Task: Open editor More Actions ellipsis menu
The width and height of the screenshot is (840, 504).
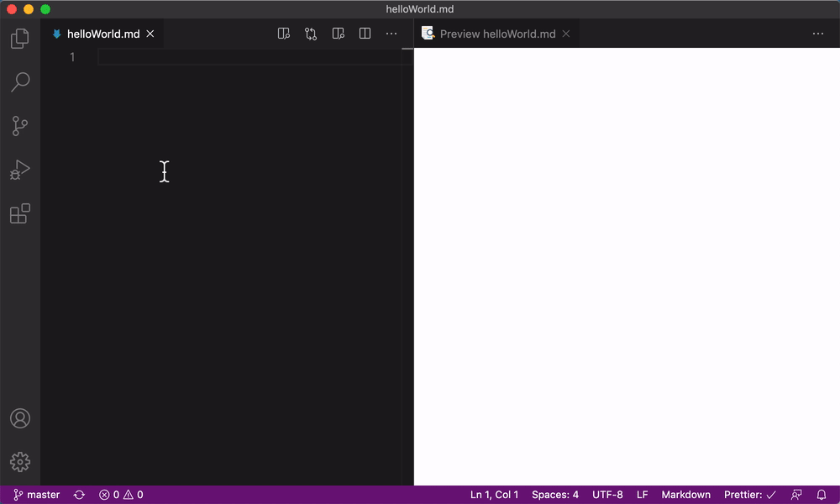Action: [x=391, y=34]
